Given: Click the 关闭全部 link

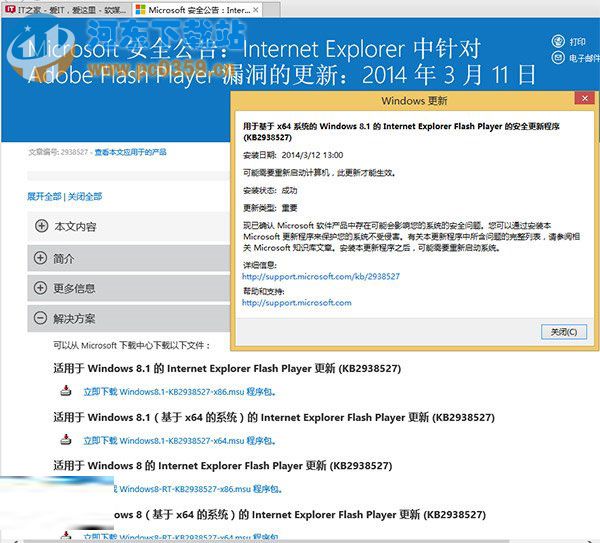Looking at the screenshot, I should [x=85, y=197].
